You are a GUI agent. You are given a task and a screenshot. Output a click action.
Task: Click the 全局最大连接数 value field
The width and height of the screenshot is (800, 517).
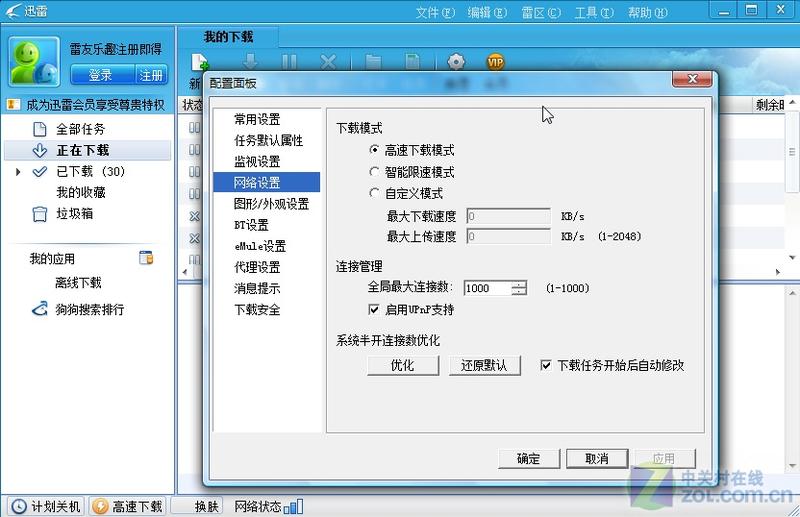tap(488, 288)
